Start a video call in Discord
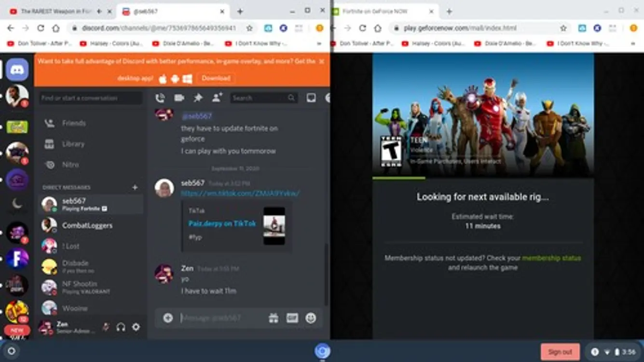Viewport: 644px width, 362px height. click(179, 98)
